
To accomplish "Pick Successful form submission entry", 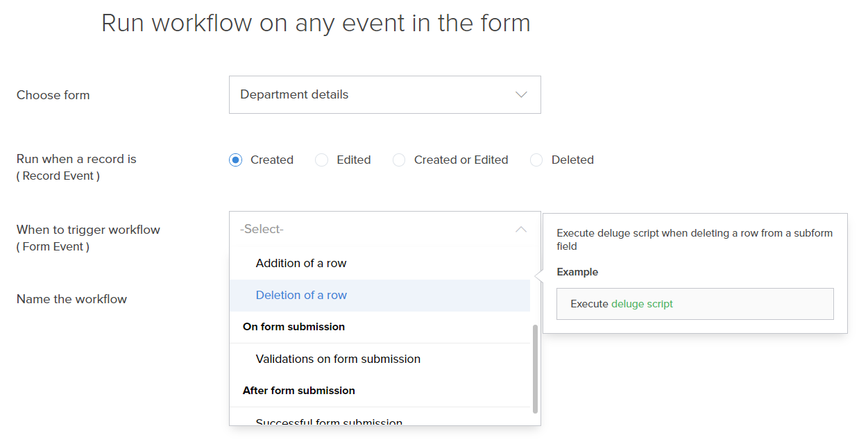I will tap(329, 422).
